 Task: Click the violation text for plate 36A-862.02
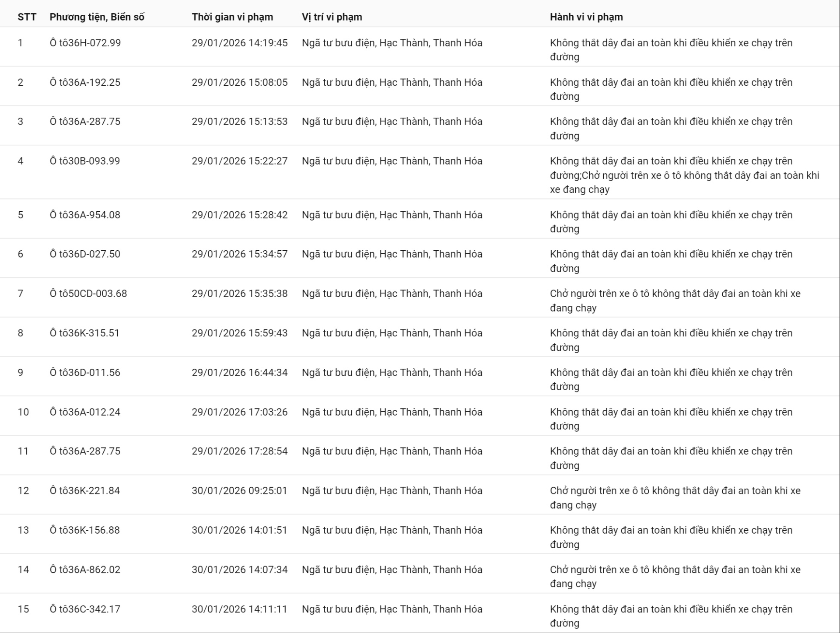pos(675,576)
